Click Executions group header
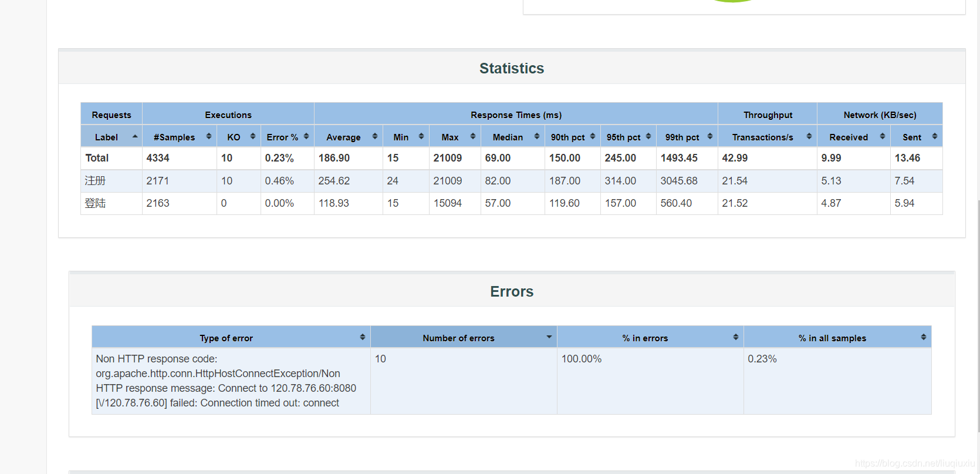The image size is (980, 474). coord(228,115)
